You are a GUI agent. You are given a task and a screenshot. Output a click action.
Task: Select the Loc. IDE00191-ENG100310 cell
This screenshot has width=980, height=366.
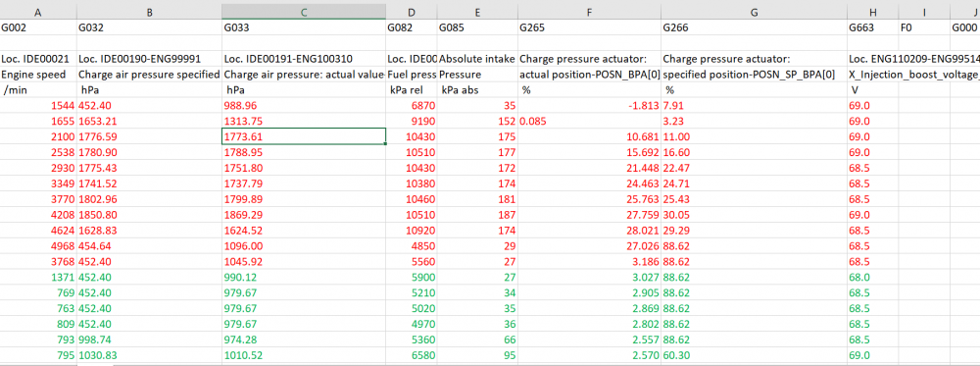[304, 59]
